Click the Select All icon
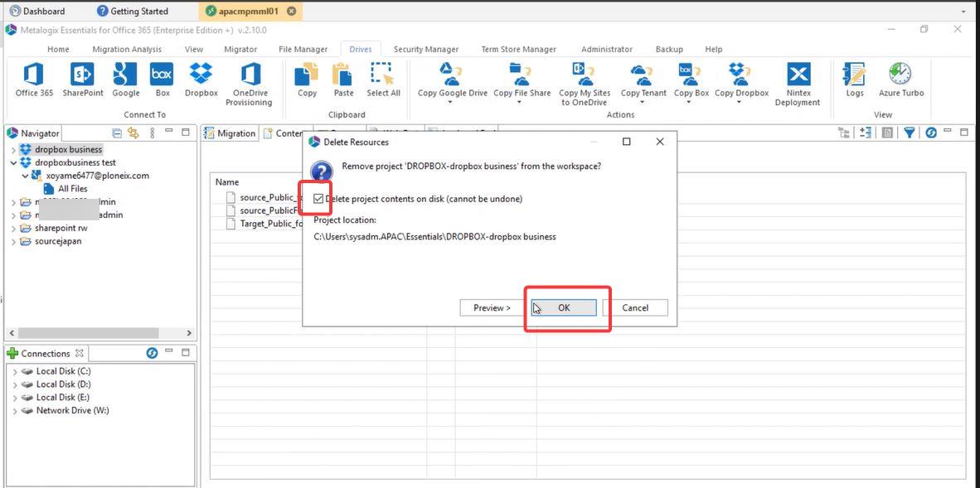Image resolution: width=980 pixels, height=488 pixels. (383, 80)
